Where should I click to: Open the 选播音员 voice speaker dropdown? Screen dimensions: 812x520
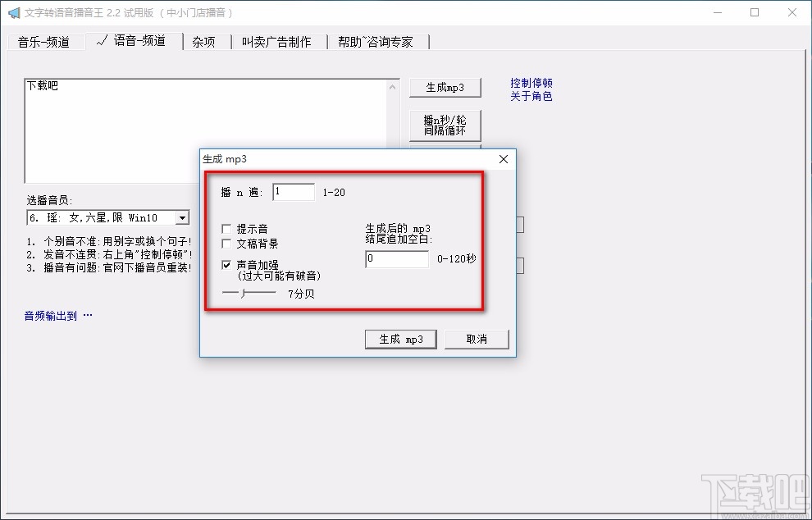182,217
